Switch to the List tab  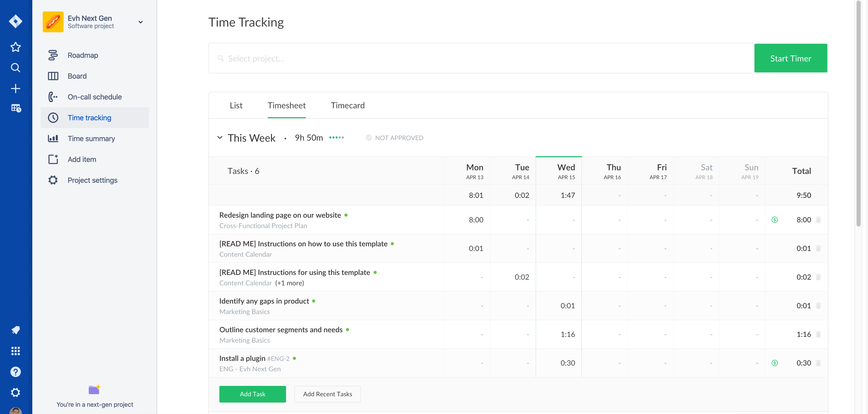(x=236, y=105)
